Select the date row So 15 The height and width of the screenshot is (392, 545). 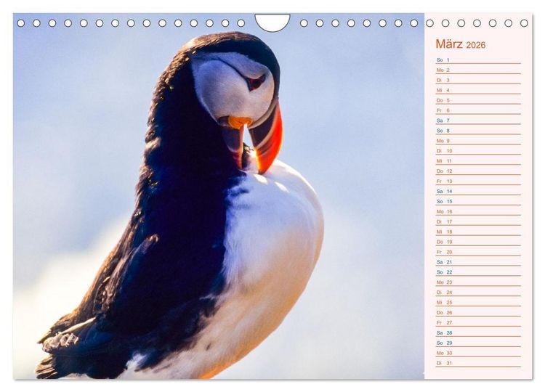click(x=478, y=201)
